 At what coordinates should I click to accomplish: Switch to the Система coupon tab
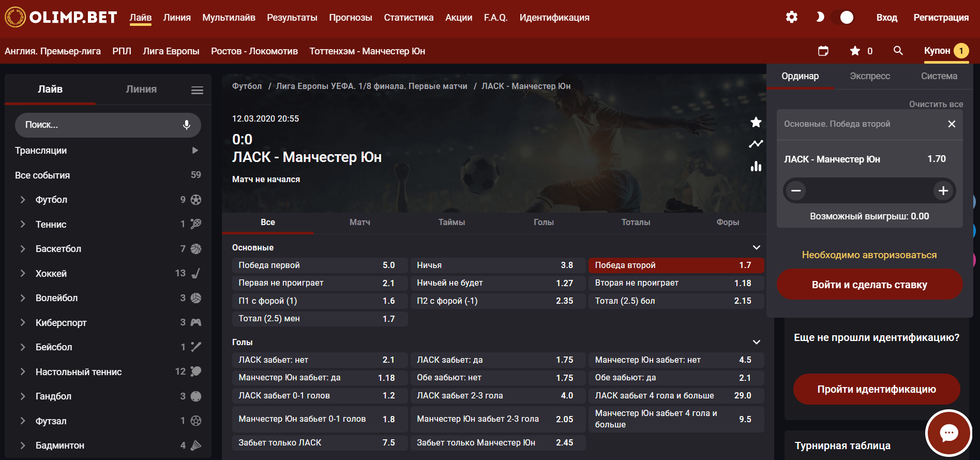[939, 76]
